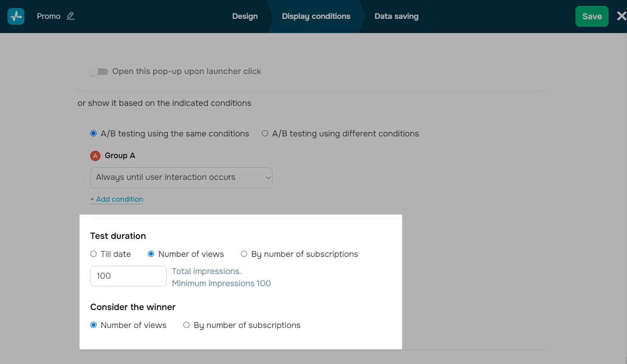627x364 pixels.
Task: Click the total impressions input field
Action: point(128,276)
